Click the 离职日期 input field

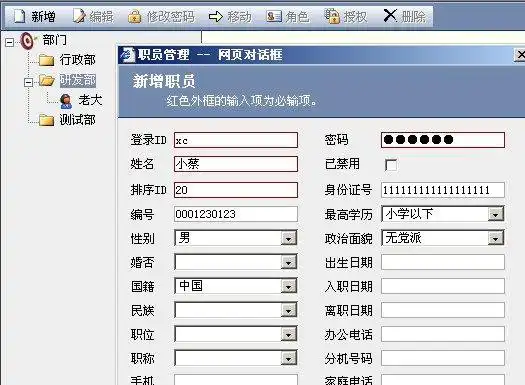443,310
